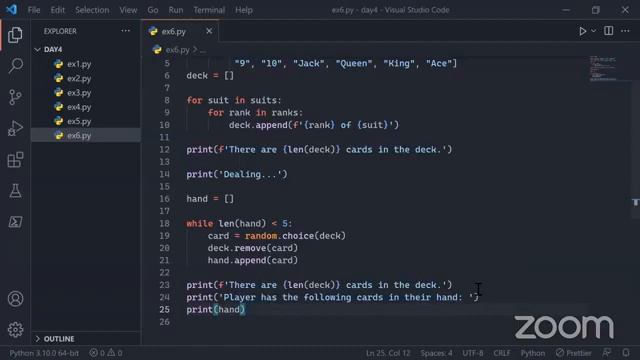The height and width of the screenshot is (360, 640).
Task: Open the Terminal menu
Action: (209, 10)
